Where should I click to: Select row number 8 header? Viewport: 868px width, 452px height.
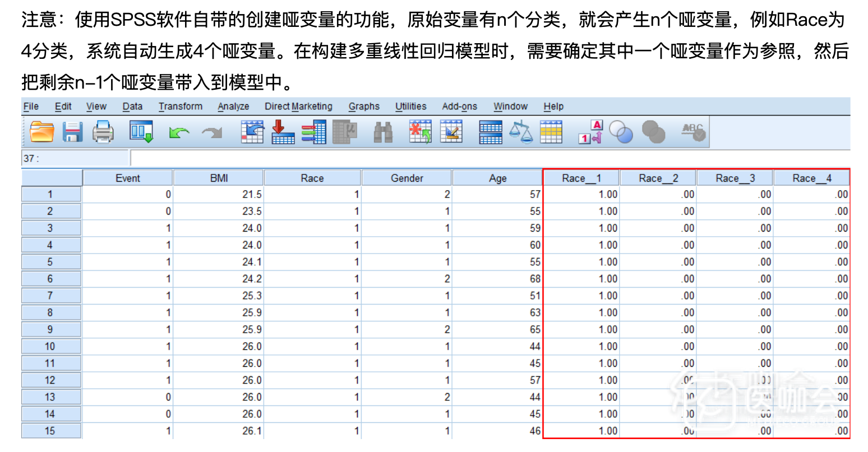(x=50, y=313)
